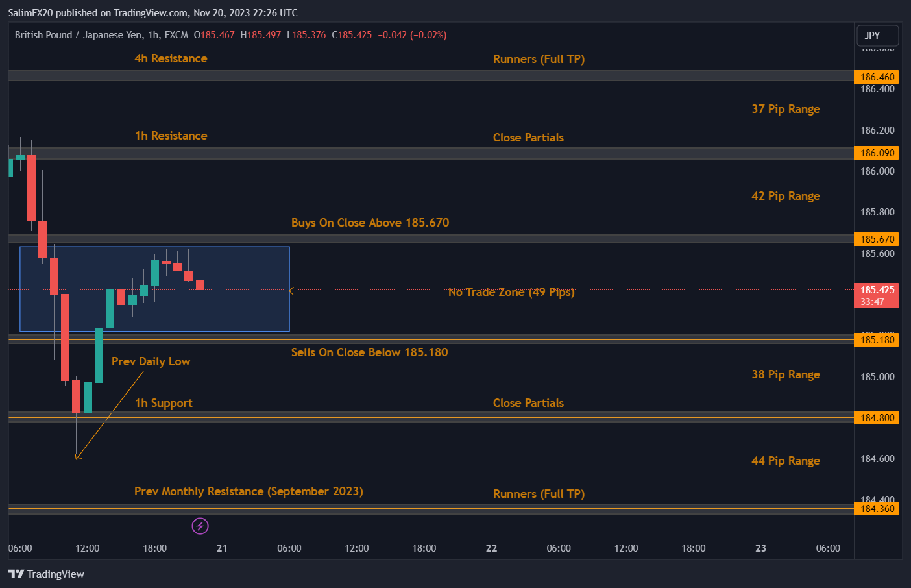Click the "Sells On Close Below 185.180" annotation
This screenshot has height=588, width=911.
[x=369, y=352]
